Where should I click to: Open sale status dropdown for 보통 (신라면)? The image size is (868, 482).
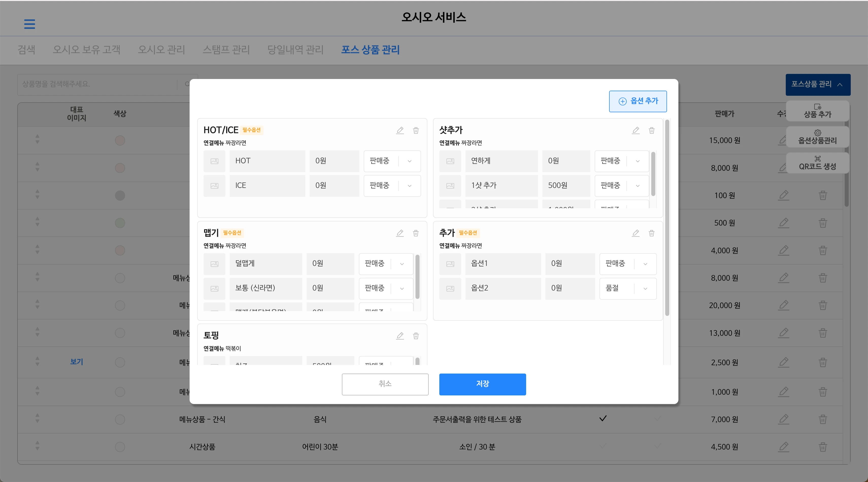click(x=386, y=288)
